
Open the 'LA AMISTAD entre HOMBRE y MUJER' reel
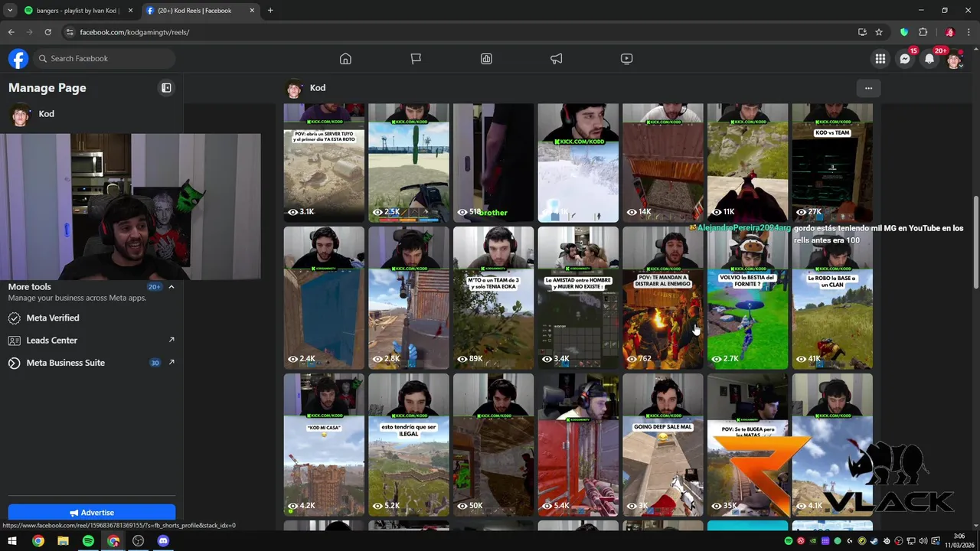pos(578,298)
